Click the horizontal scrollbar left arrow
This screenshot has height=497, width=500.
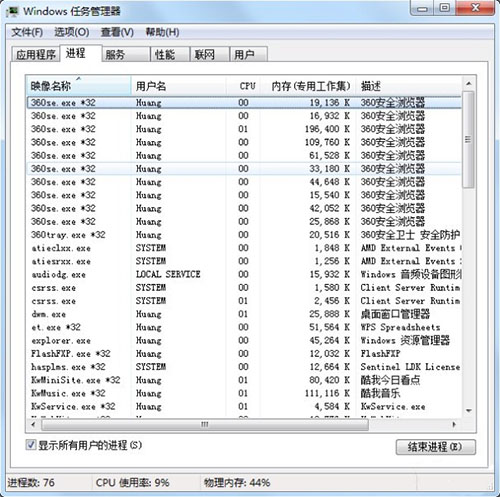[33, 424]
